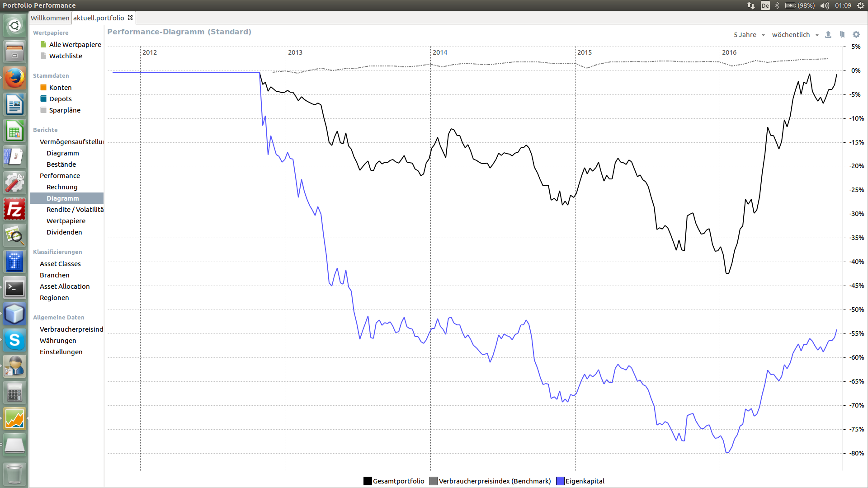Viewport: 868px width, 488px height.
Task: Select Alle Wertpapiere in sidebar
Action: point(75,44)
